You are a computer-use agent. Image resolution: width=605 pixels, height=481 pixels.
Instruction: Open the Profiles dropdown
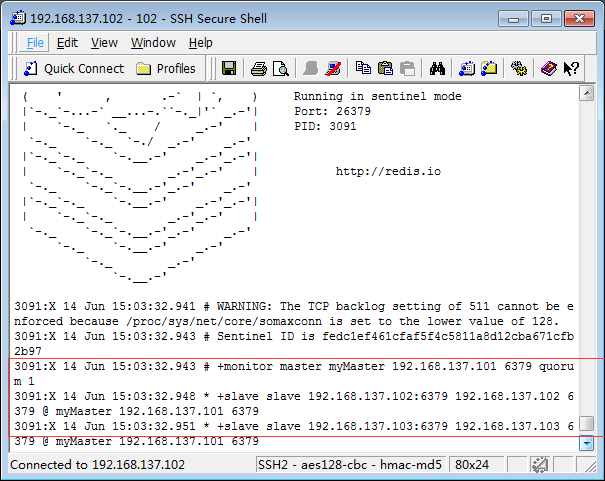[166, 69]
